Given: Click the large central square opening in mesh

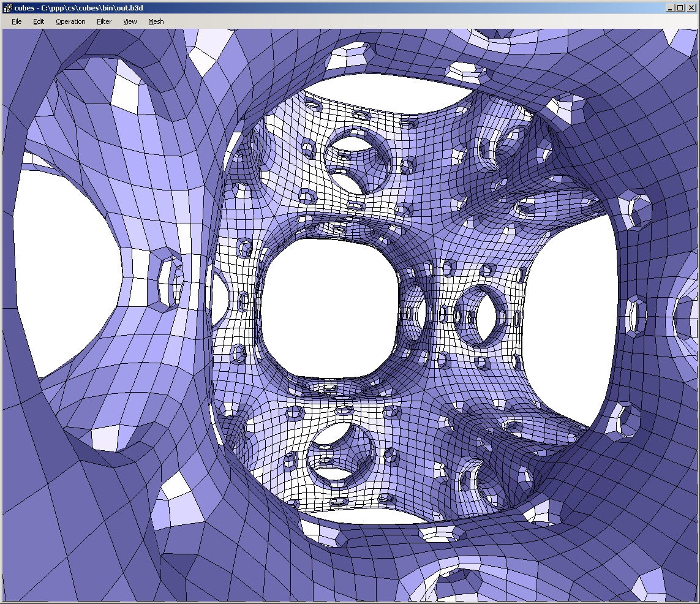Looking at the screenshot, I should tap(328, 306).
